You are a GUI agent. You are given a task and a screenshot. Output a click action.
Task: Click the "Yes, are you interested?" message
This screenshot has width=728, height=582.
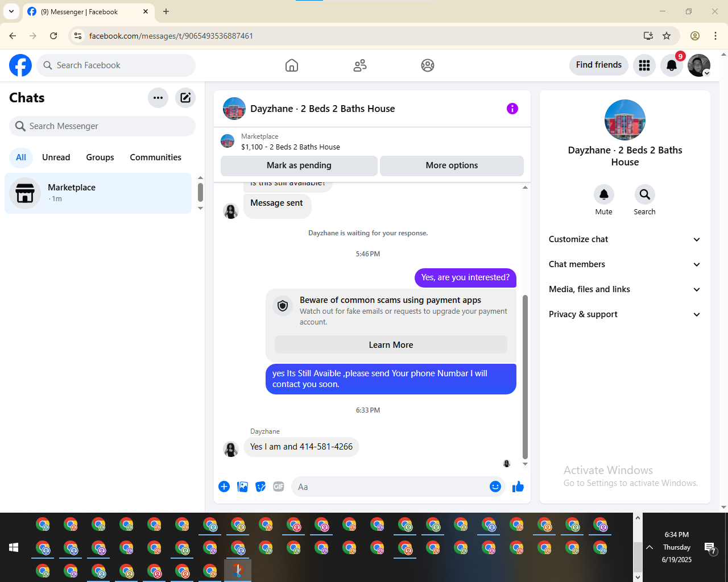pyautogui.click(x=465, y=277)
